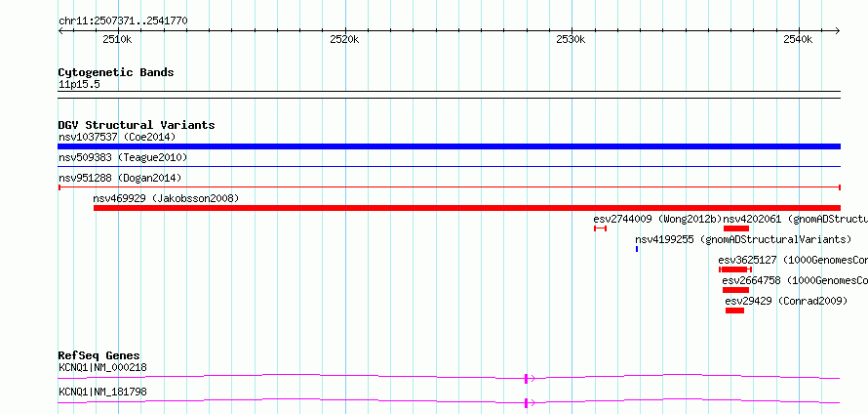The image size is (868, 414).
Task: Click the nsv4202061 label text
Action: (796, 219)
